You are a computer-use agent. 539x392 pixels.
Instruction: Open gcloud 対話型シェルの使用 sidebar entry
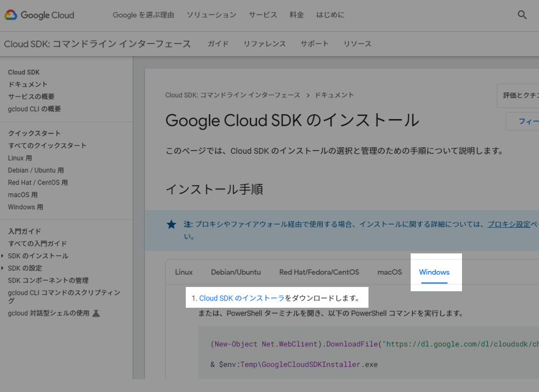48,313
